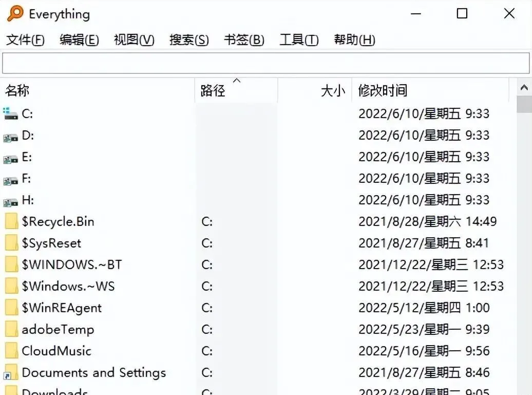Click the path C: of $Recycle.Bin

pos(207,221)
